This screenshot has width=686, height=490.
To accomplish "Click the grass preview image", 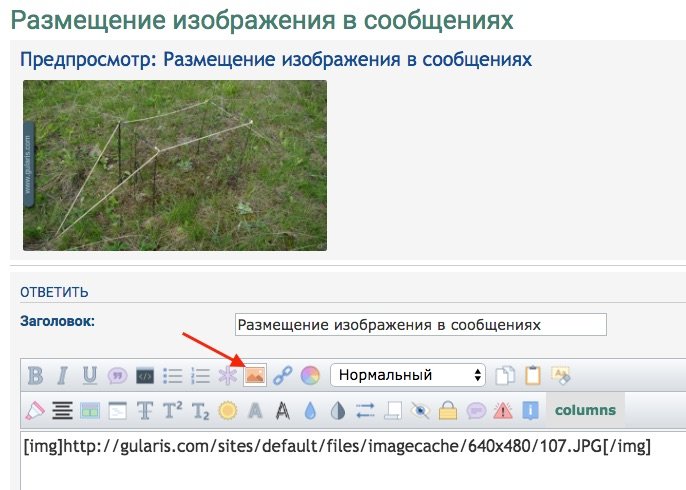I will point(175,165).
